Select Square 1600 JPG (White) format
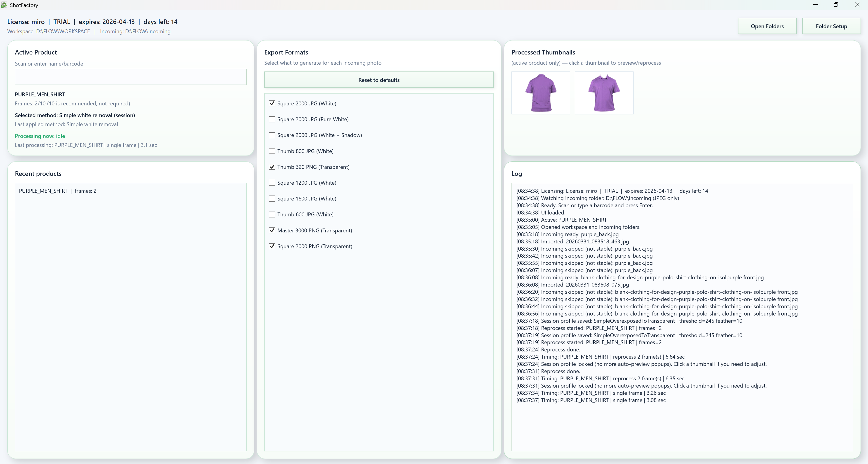 272,199
